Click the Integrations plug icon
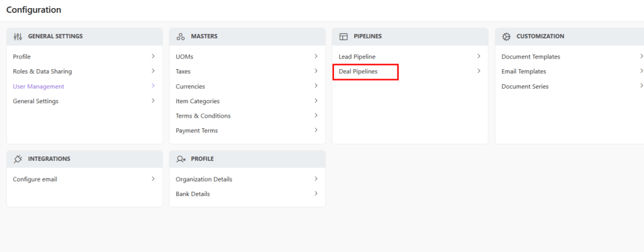This screenshot has width=644, height=252. 18,159
